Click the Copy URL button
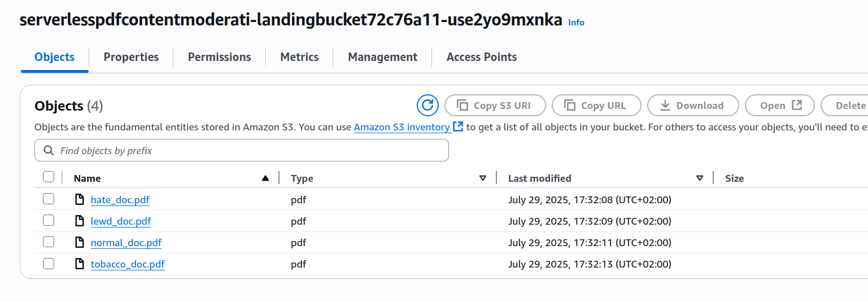This screenshot has height=302, width=868. point(596,106)
